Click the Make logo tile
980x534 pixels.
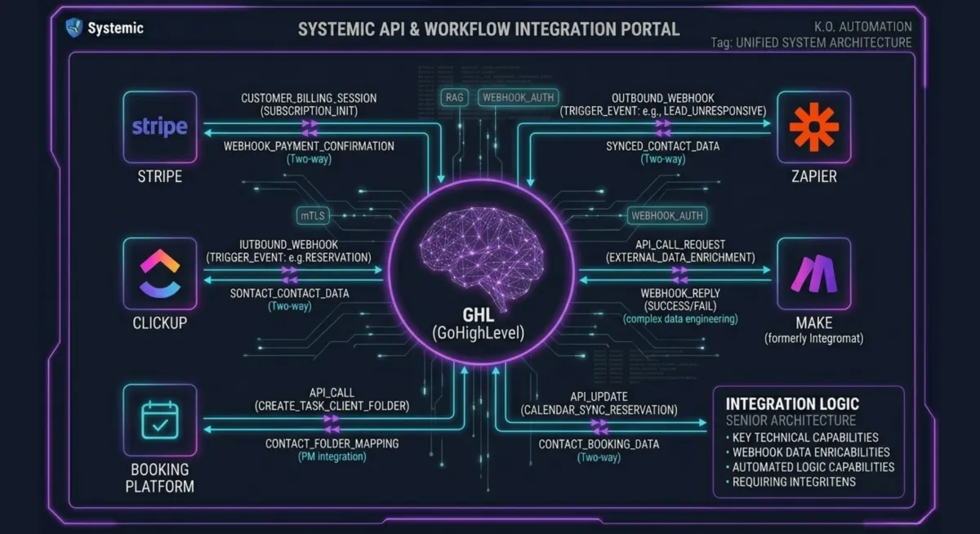(x=813, y=274)
